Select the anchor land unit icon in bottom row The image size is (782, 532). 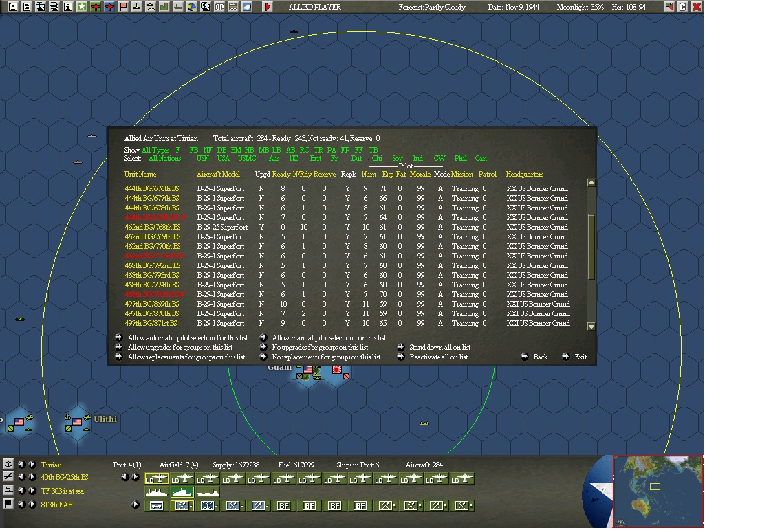[x=208, y=506]
